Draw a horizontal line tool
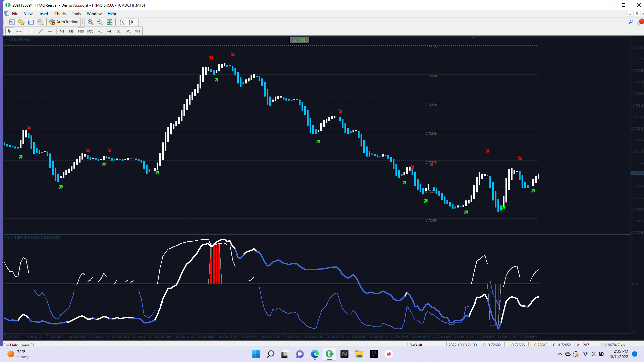This screenshot has height=362, width=644. pyautogui.click(x=50, y=31)
